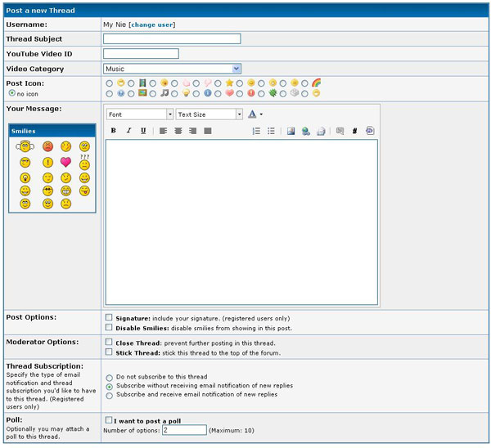
Task: Enable the Signature checkbox
Action: (x=109, y=317)
